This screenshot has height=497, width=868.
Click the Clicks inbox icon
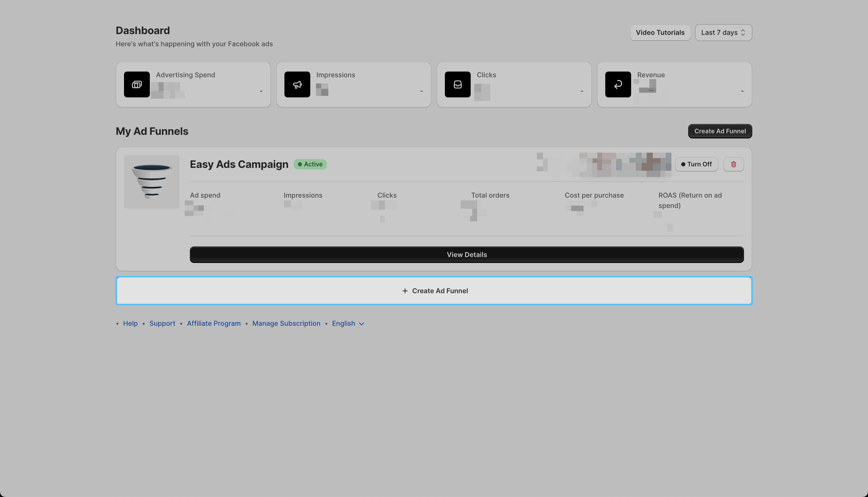coord(458,84)
